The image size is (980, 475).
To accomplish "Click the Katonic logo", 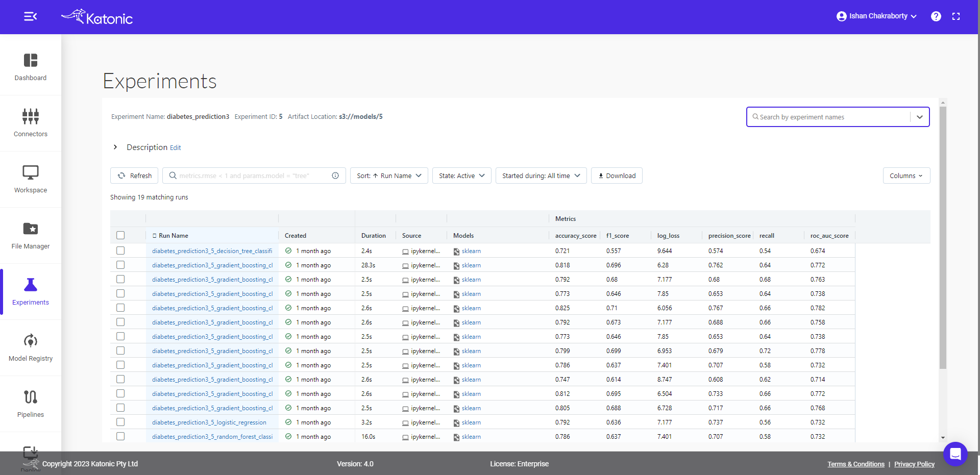I will pyautogui.click(x=97, y=17).
